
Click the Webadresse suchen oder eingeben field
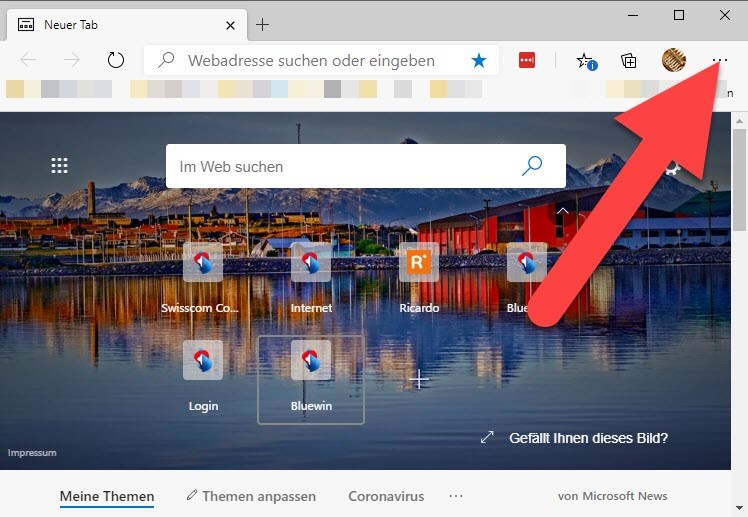click(310, 60)
